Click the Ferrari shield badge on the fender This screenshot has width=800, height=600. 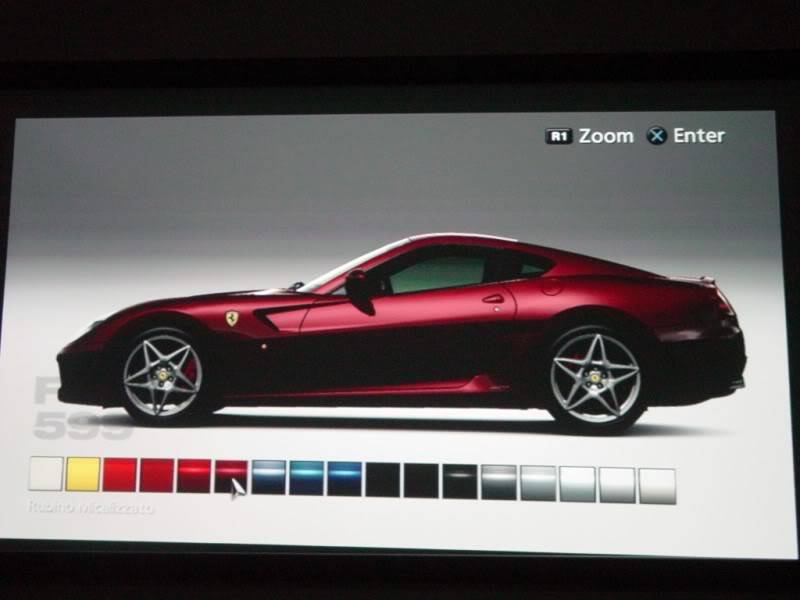click(x=232, y=318)
